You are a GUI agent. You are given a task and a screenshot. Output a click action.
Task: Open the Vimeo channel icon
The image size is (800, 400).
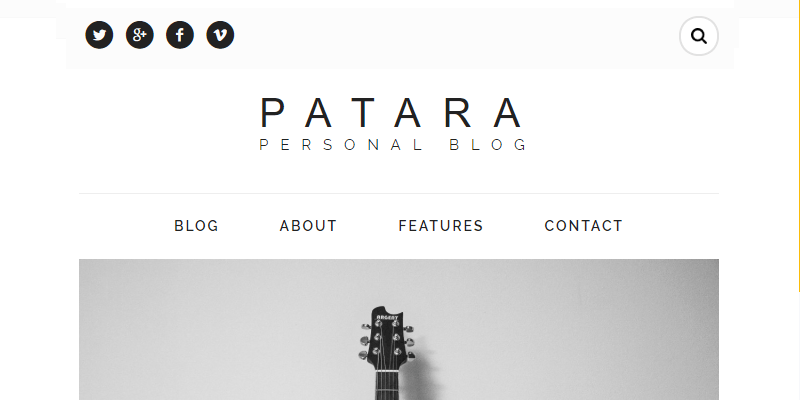(220, 35)
